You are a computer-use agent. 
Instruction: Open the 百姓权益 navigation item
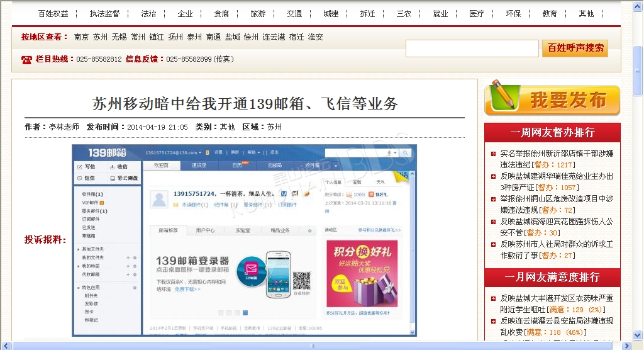[53, 14]
